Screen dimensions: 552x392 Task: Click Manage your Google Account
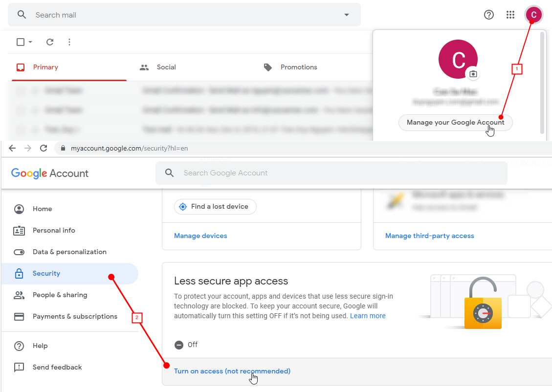pyautogui.click(x=455, y=123)
